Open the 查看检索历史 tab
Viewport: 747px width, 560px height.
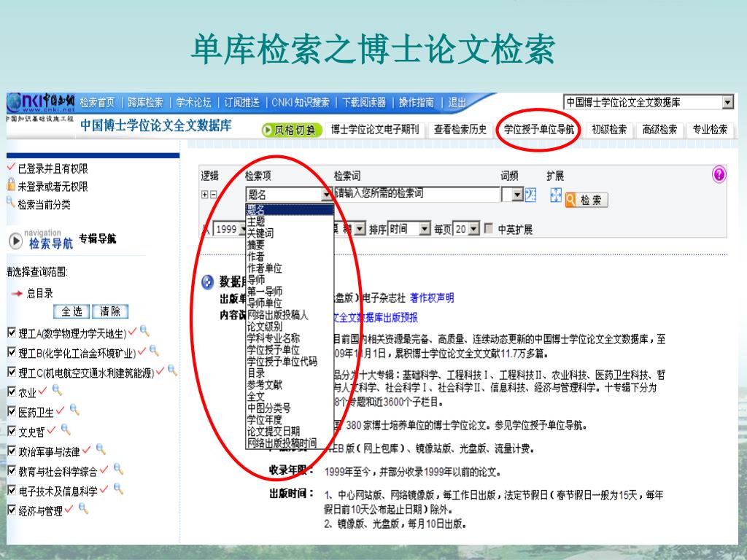click(460, 129)
